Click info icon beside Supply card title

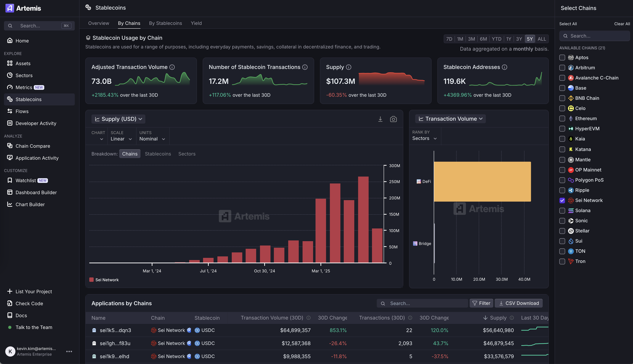tap(348, 67)
